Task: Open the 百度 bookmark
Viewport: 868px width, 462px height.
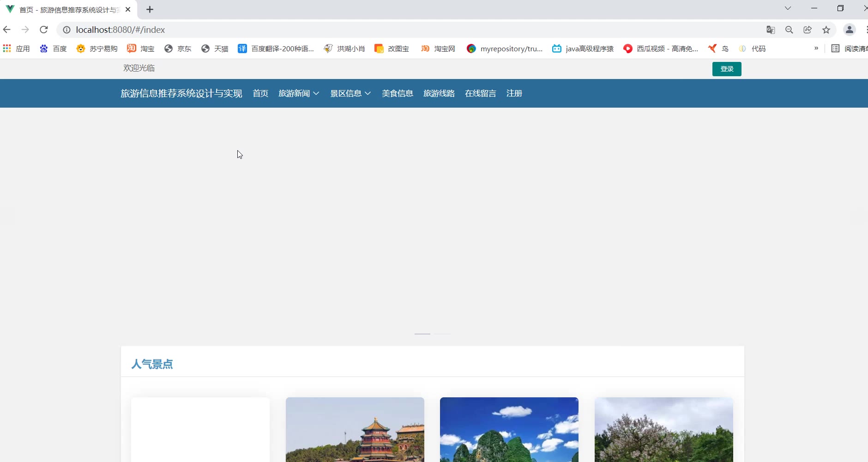Action: click(x=53, y=49)
